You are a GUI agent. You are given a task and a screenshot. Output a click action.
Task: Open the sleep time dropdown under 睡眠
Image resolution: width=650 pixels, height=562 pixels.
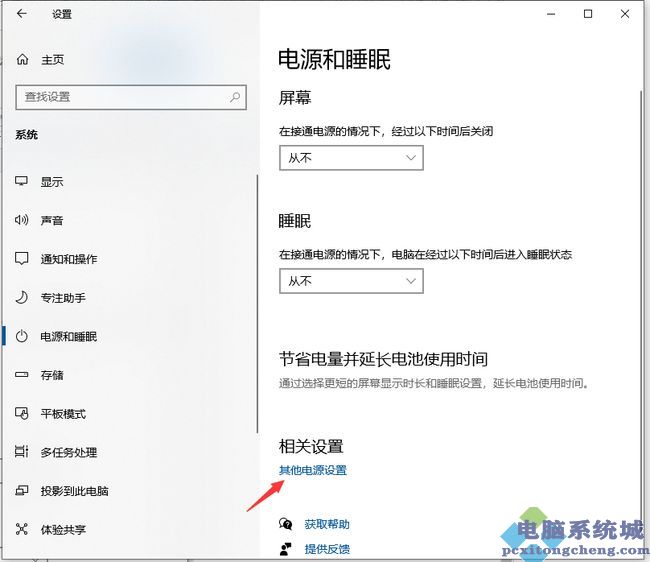tap(352, 281)
